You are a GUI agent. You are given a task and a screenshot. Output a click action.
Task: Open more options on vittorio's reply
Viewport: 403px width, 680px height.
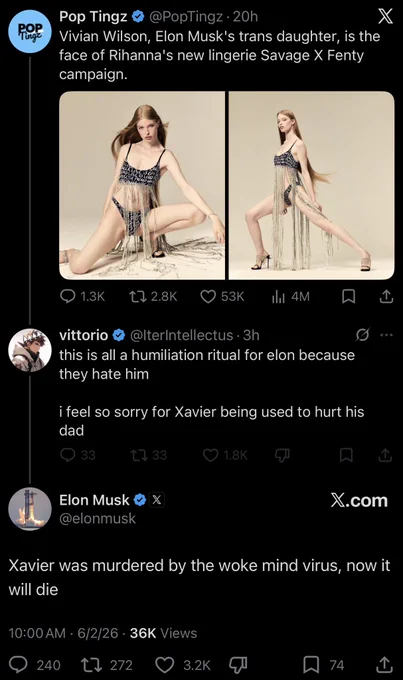click(386, 335)
